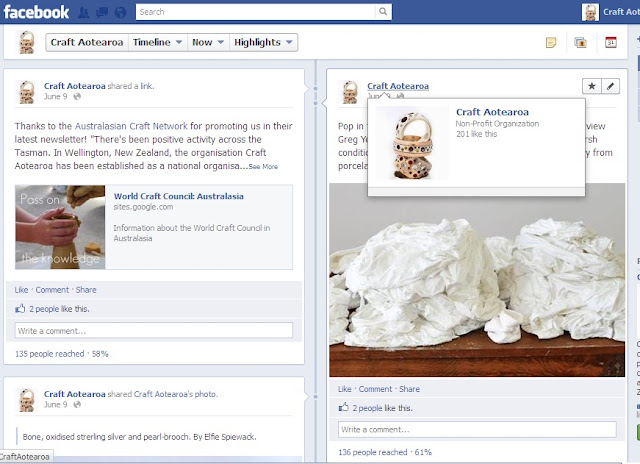Click the upper timeline marker dot on center line
The height and width of the screenshot is (464, 640).
pos(316,88)
